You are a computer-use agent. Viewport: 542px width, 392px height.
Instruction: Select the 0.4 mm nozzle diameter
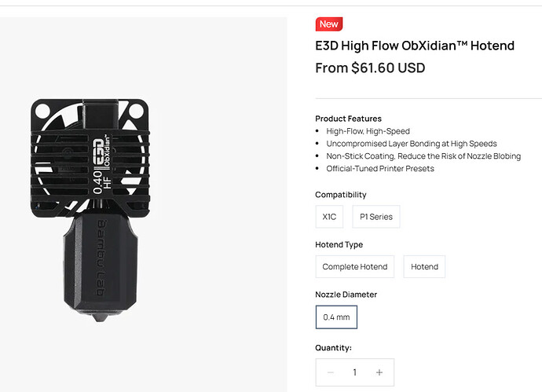[336, 317]
